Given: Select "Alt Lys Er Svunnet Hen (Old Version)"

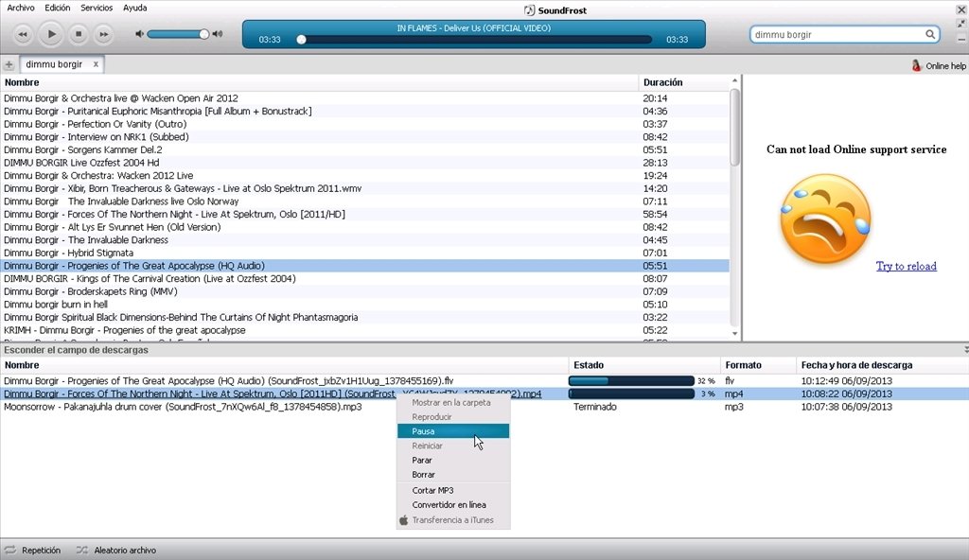Looking at the screenshot, I should click(x=364, y=227).
